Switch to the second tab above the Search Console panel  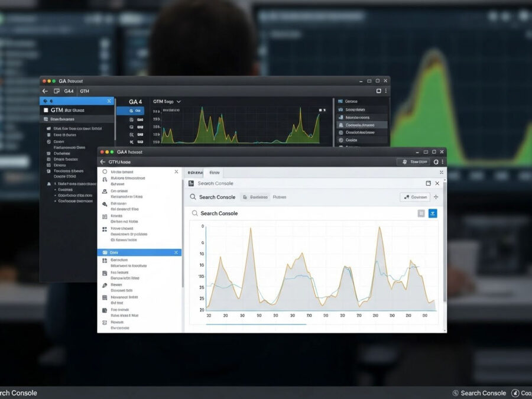tap(215, 173)
